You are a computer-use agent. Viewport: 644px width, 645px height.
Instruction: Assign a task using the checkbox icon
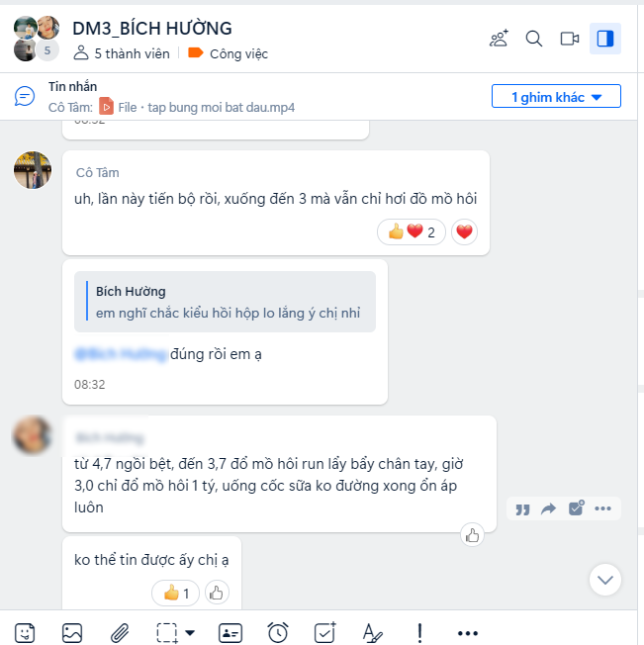click(x=325, y=632)
